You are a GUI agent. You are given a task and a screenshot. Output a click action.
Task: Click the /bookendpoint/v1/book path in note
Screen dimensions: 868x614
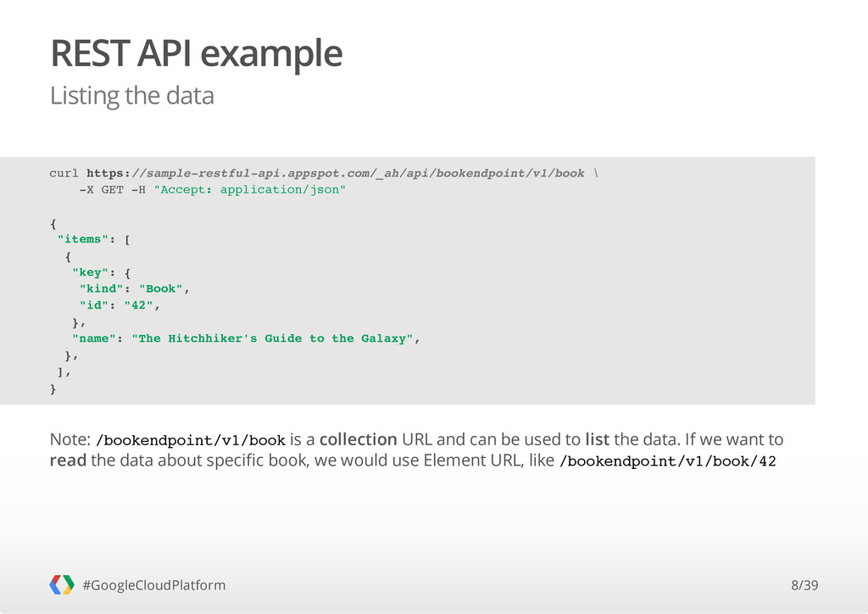click(191, 441)
